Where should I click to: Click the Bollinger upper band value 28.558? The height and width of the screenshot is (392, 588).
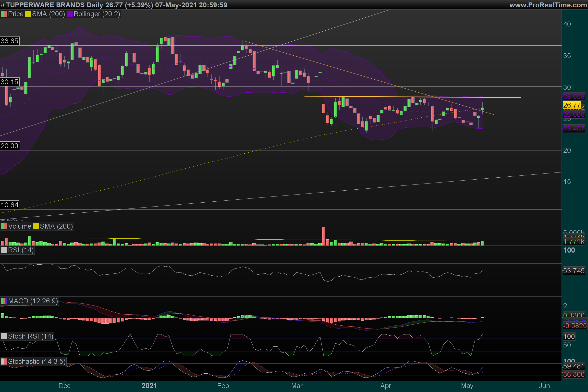coord(574,97)
